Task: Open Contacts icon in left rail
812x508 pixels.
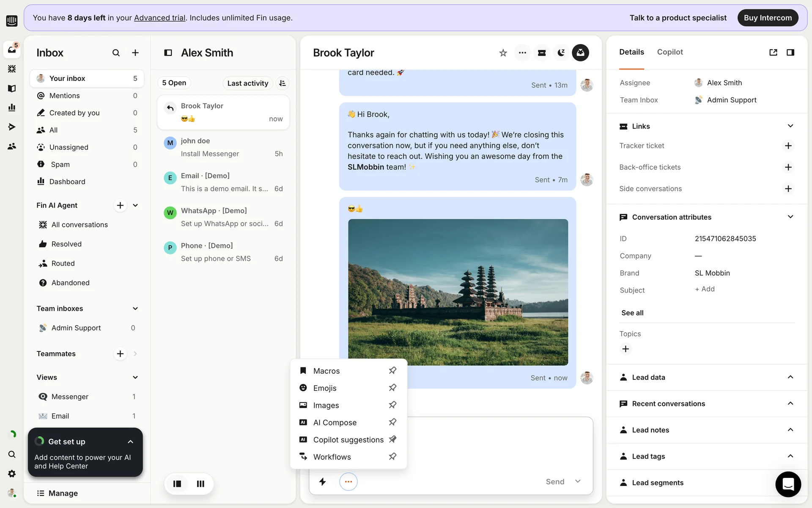Action: tap(12, 146)
